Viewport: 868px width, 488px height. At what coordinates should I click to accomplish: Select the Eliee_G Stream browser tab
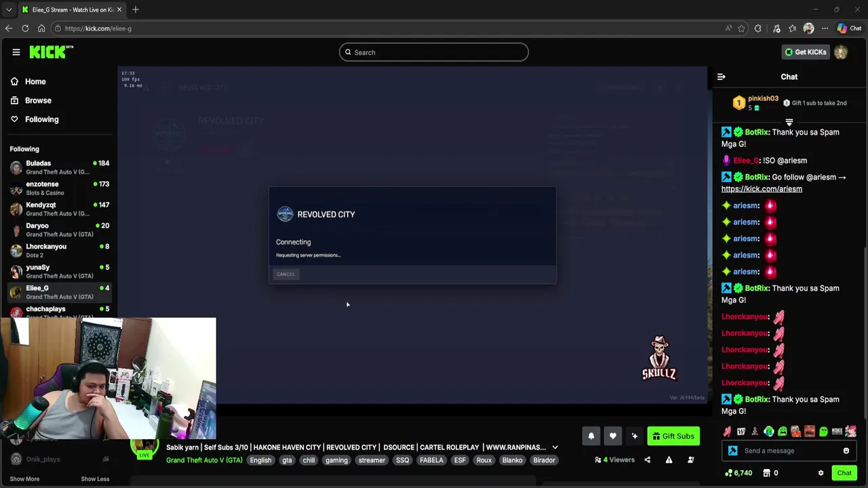click(x=71, y=9)
